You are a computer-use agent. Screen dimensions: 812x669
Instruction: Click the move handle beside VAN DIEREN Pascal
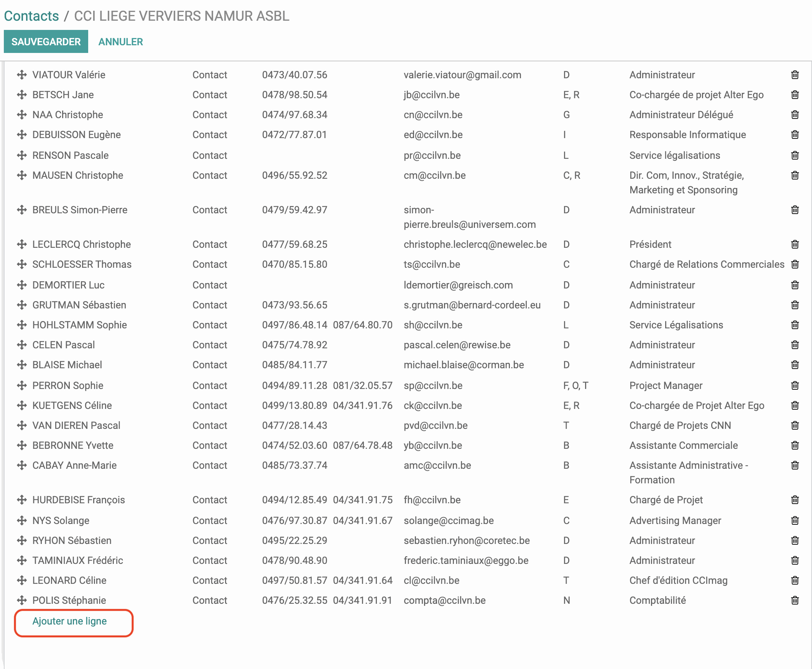[x=22, y=425]
